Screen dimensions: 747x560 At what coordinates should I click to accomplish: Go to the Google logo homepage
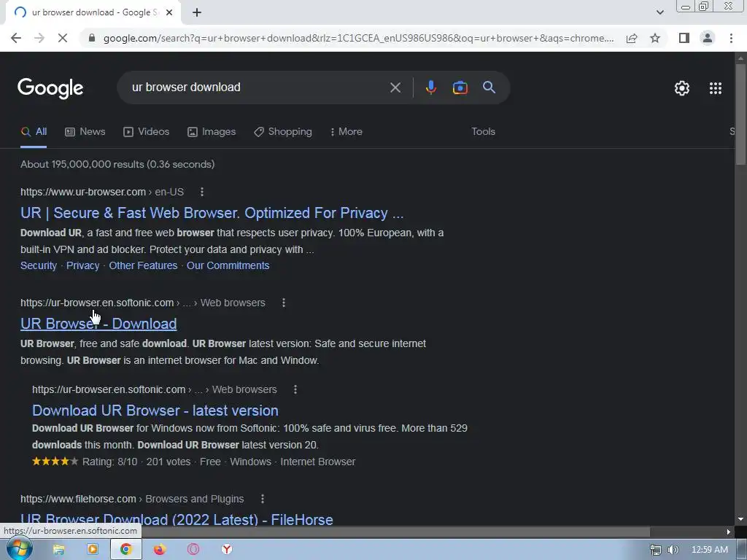tap(50, 88)
